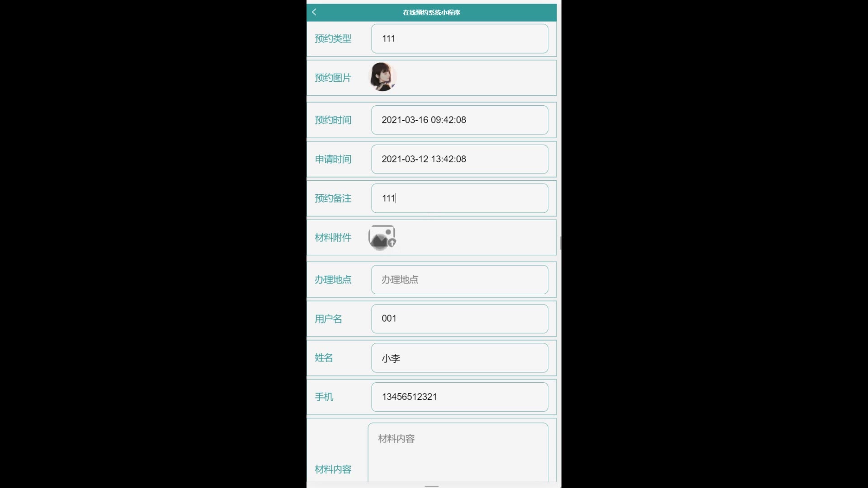The width and height of the screenshot is (868, 488).
Task: Open the 预约图片 avatar thumbnail
Action: (383, 77)
